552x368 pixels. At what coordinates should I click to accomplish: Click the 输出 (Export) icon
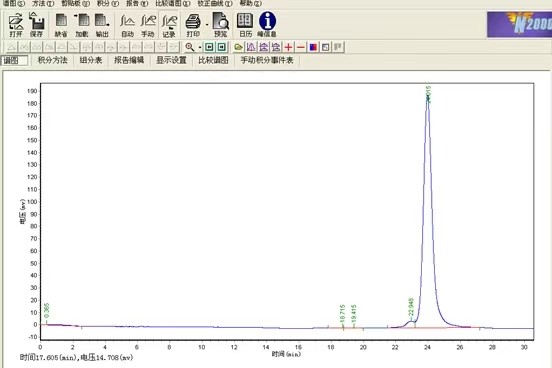click(x=102, y=25)
